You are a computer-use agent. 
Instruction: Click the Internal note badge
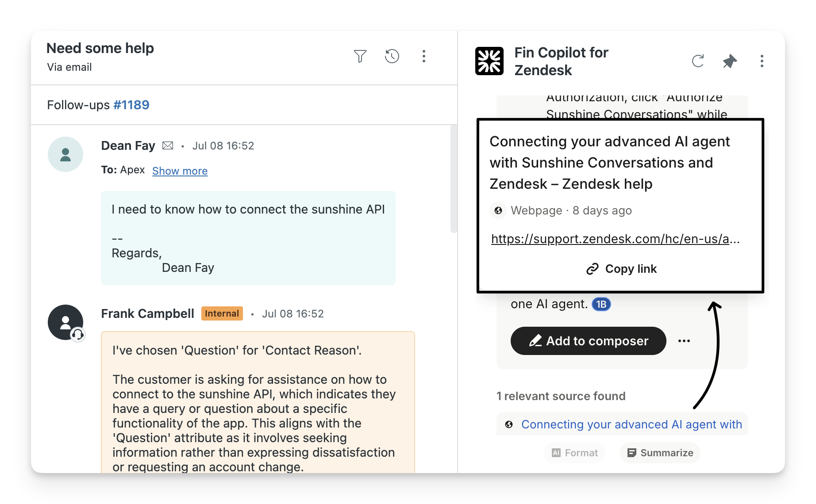(x=222, y=313)
